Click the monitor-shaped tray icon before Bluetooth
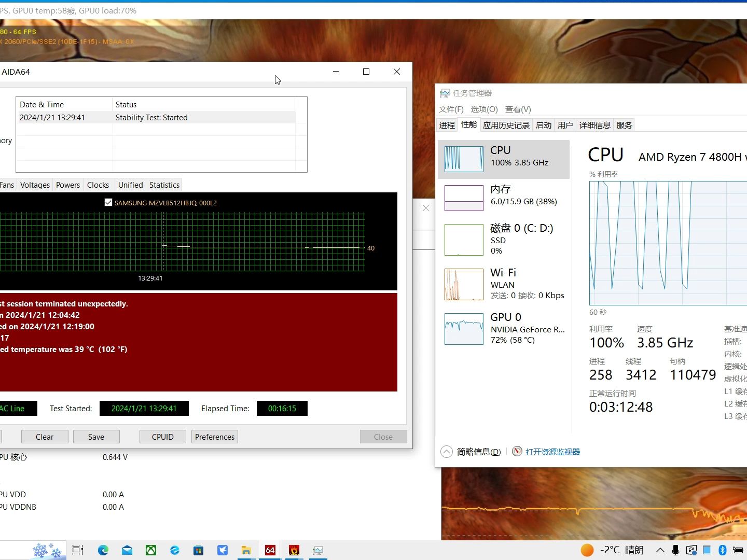 (707, 550)
